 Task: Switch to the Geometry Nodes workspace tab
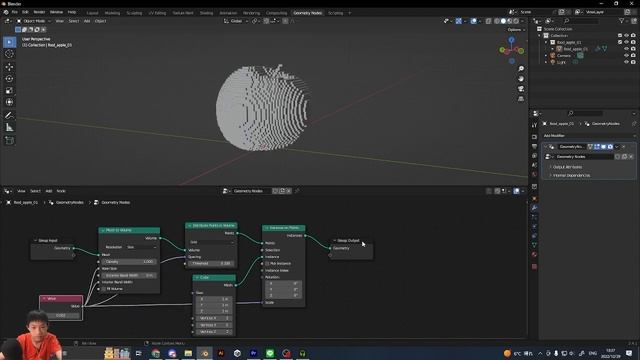(x=307, y=13)
